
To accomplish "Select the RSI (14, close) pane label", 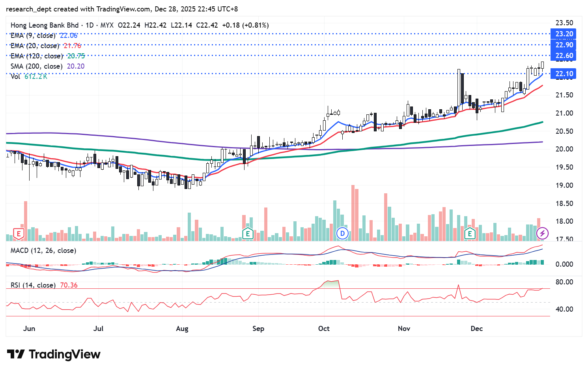I will pyautogui.click(x=33, y=285).
